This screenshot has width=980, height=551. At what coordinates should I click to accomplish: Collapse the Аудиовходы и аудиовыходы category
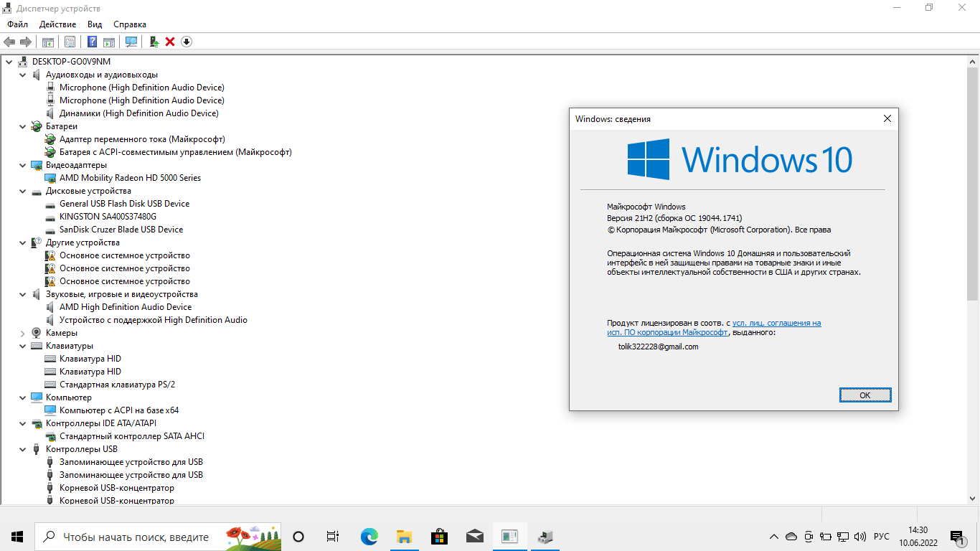click(22, 75)
